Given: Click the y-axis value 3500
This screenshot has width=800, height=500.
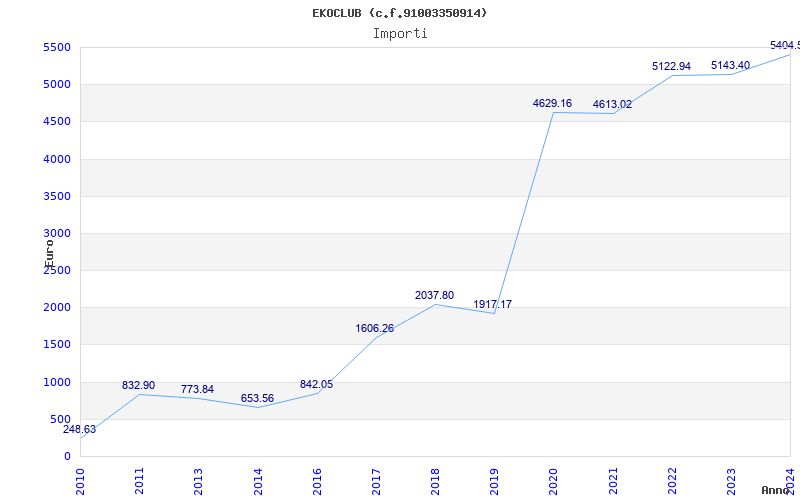Looking at the screenshot, I should (x=57, y=196).
